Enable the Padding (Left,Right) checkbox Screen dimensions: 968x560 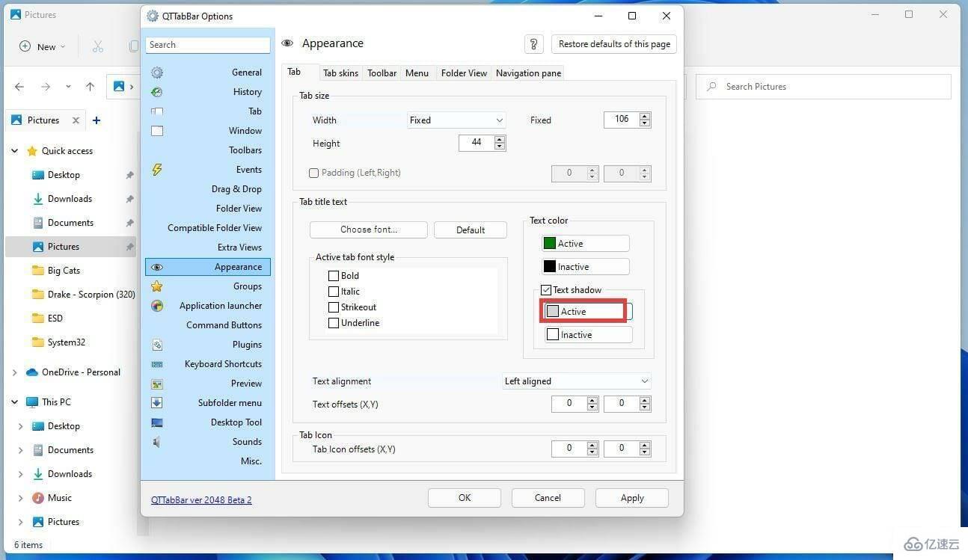click(314, 173)
